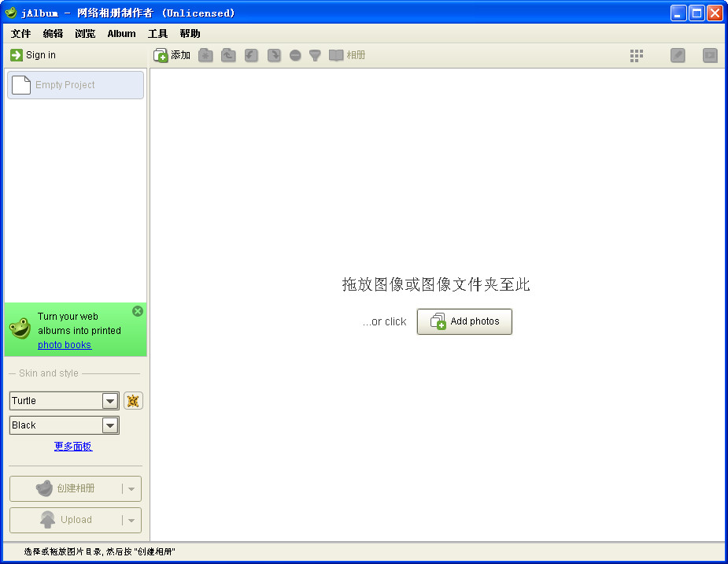Click the 添加 add photos toolbar button
The image size is (728, 564).
[x=172, y=55]
